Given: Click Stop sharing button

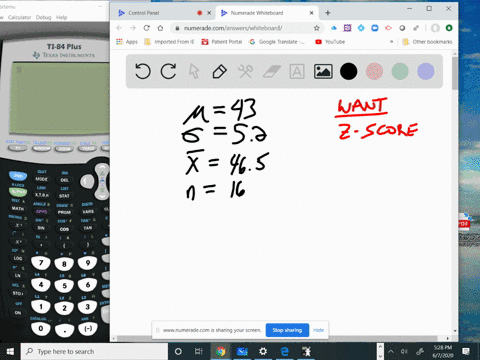Looking at the screenshot, I should coord(287,330).
